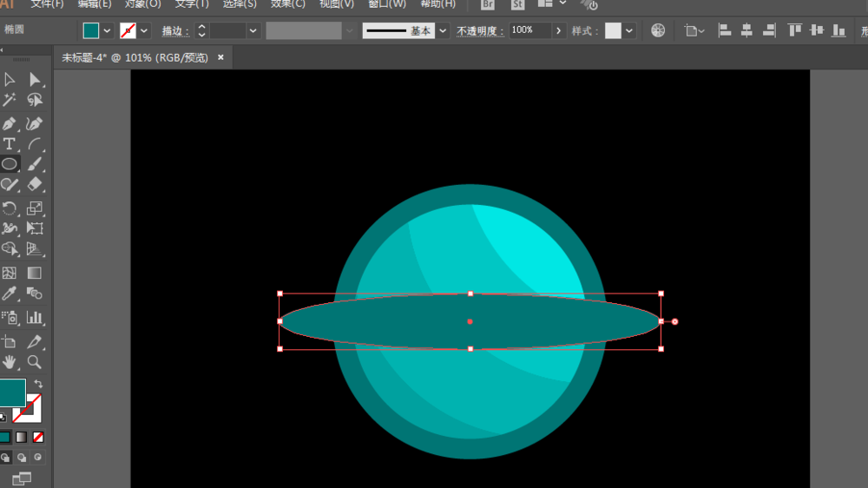Screen dimensions: 868x488
Task: Select the Scale tool
Action: (x=35, y=208)
